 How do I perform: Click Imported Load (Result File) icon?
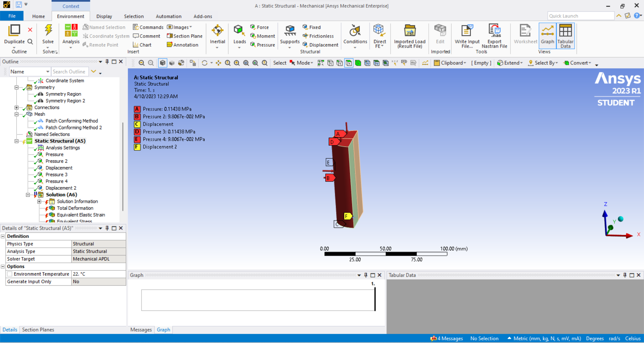coord(410,30)
